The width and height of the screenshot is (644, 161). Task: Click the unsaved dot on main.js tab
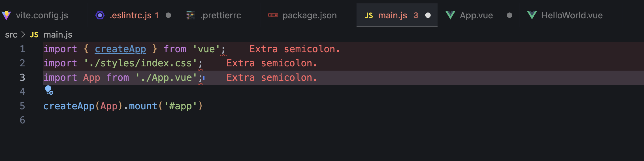point(428,15)
